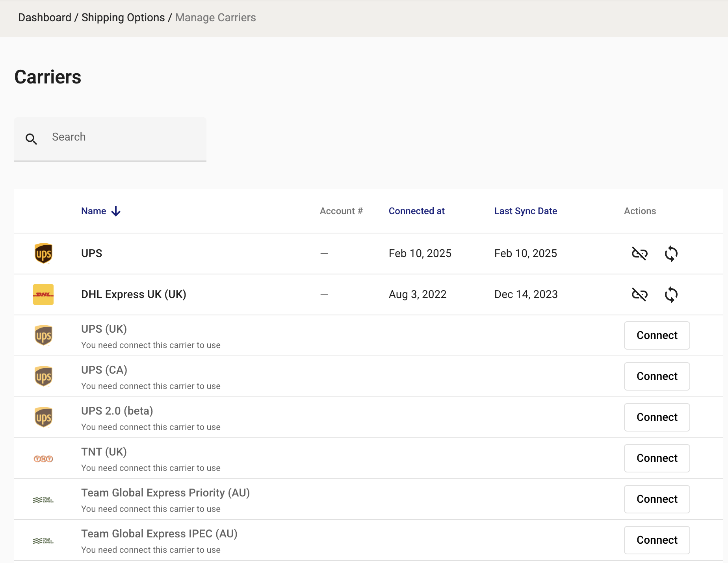Image resolution: width=728 pixels, height=563 pixels.
Task: Connect Team Global Express Priority (AU)
Action: tap(657, 499)
